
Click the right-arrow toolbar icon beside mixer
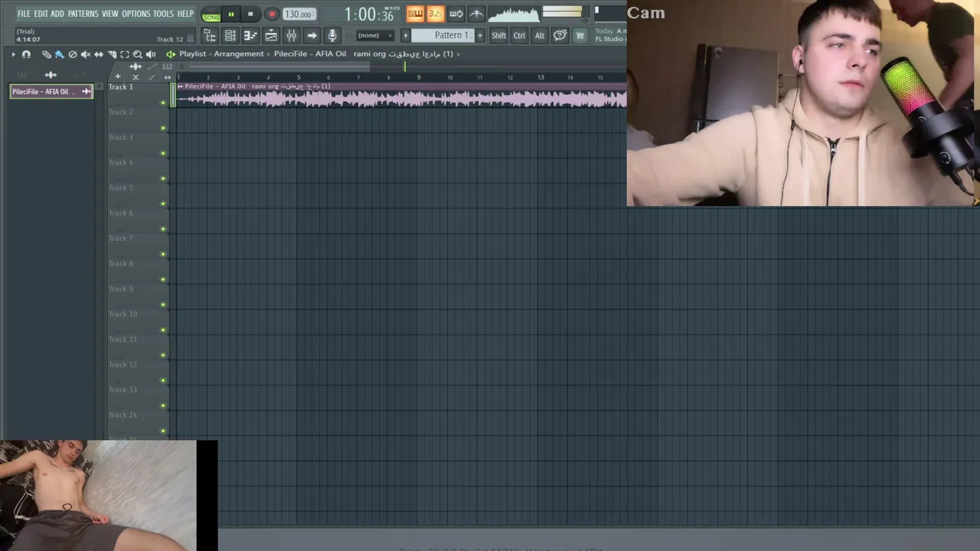312,35
